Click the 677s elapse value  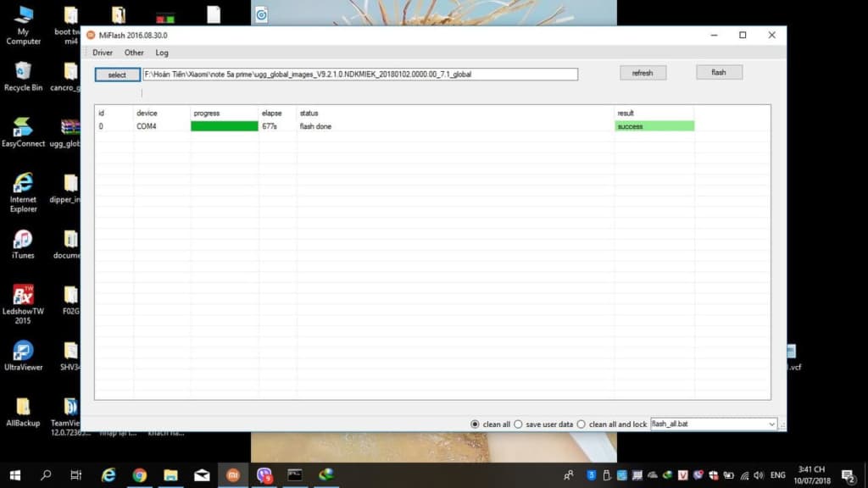[x=270, y=126]
